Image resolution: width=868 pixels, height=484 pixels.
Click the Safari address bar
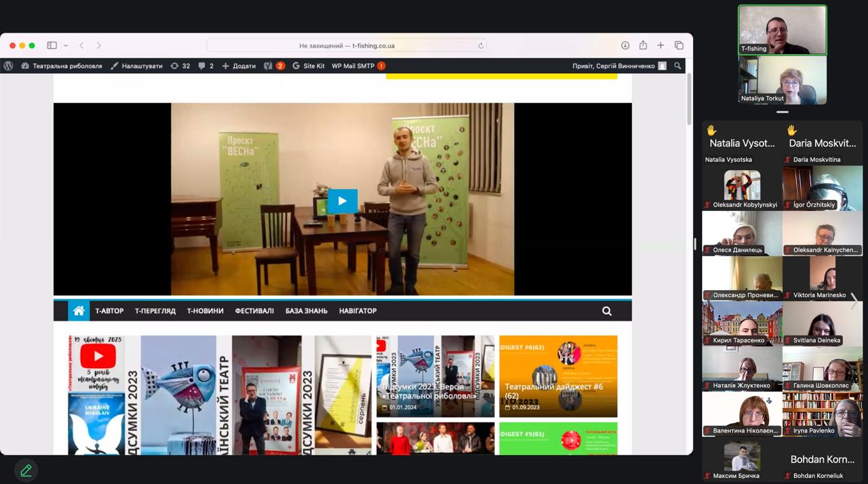click(x=346, y=45)
